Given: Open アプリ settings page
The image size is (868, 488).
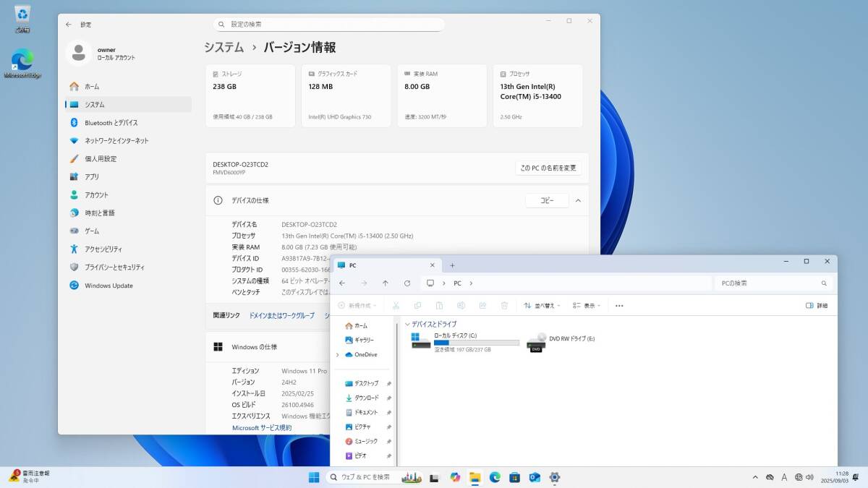Looking at the screenshot, I should pyautogui.click(x=128, y=176).
